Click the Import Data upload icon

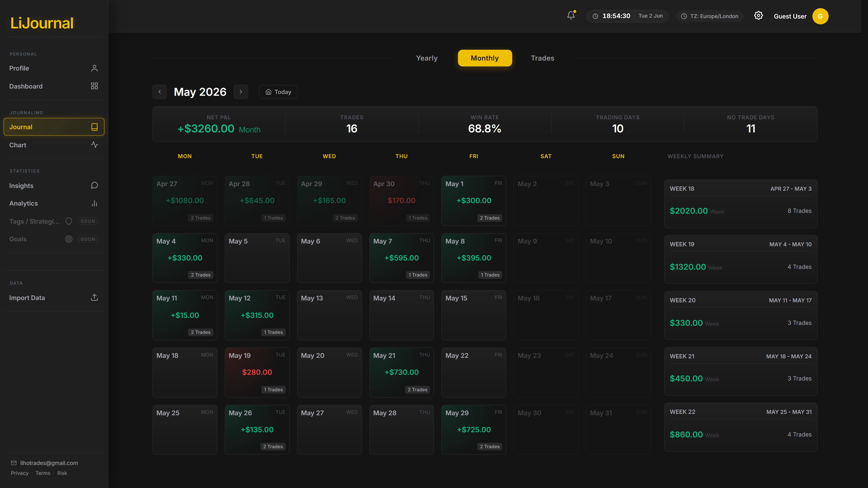94,297
